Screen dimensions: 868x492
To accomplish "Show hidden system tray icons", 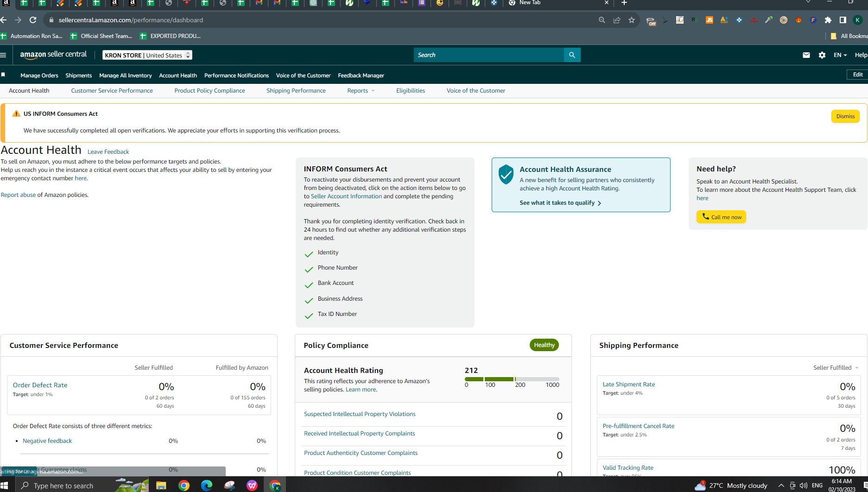I will point(781,486).
